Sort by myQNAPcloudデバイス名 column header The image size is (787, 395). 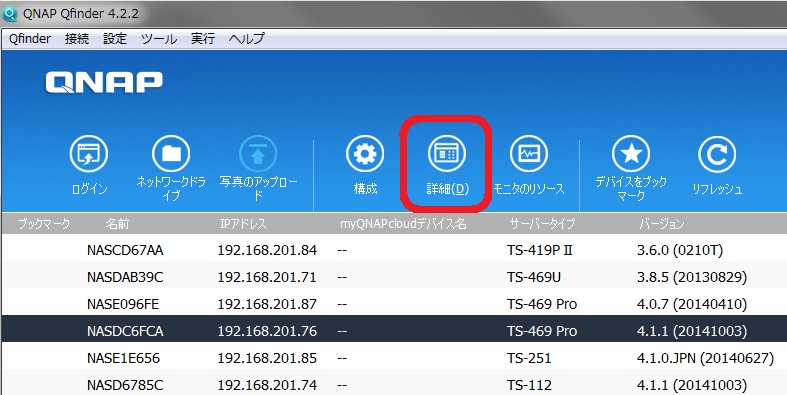tap(403, 224)
